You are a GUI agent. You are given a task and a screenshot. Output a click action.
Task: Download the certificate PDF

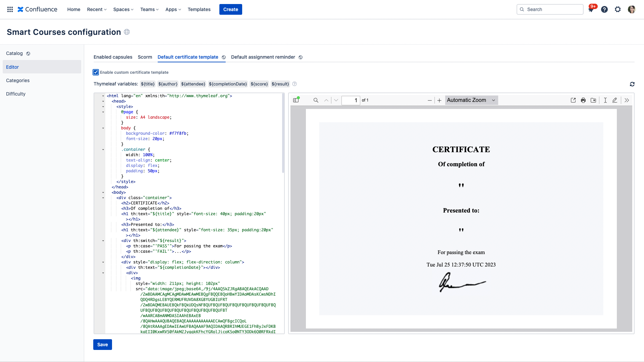(593, 100)
